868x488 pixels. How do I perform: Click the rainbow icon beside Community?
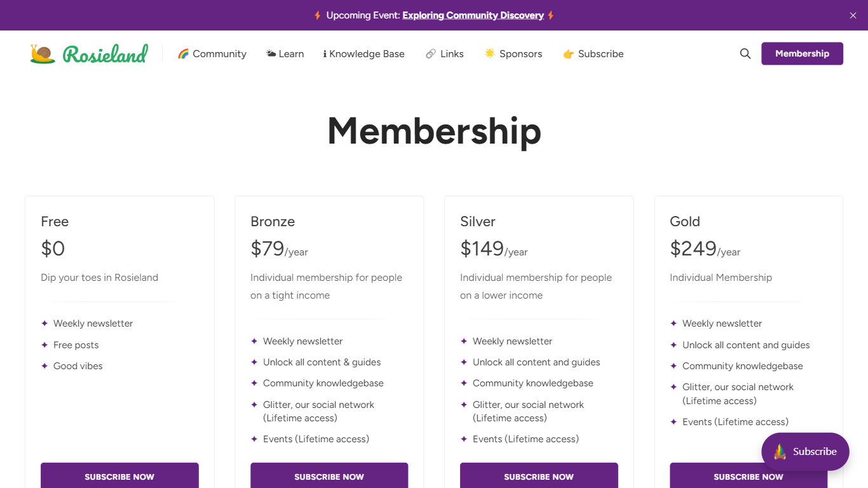[184, 54]
